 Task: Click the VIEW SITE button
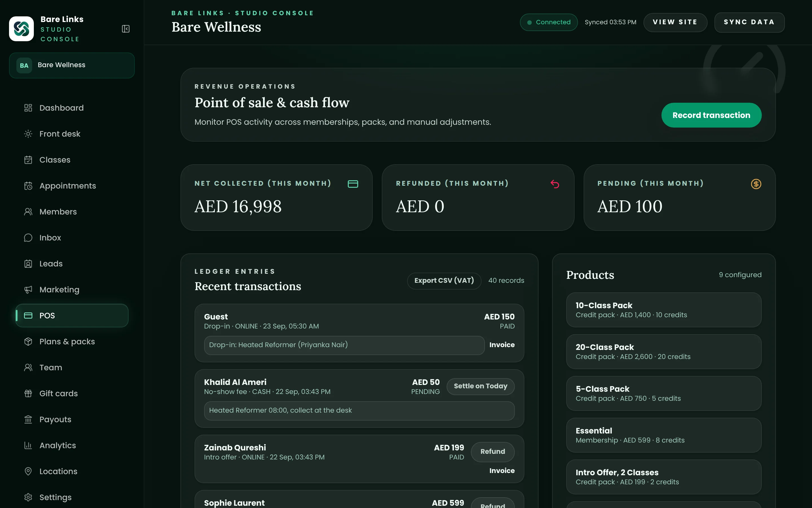click(675, 22)
